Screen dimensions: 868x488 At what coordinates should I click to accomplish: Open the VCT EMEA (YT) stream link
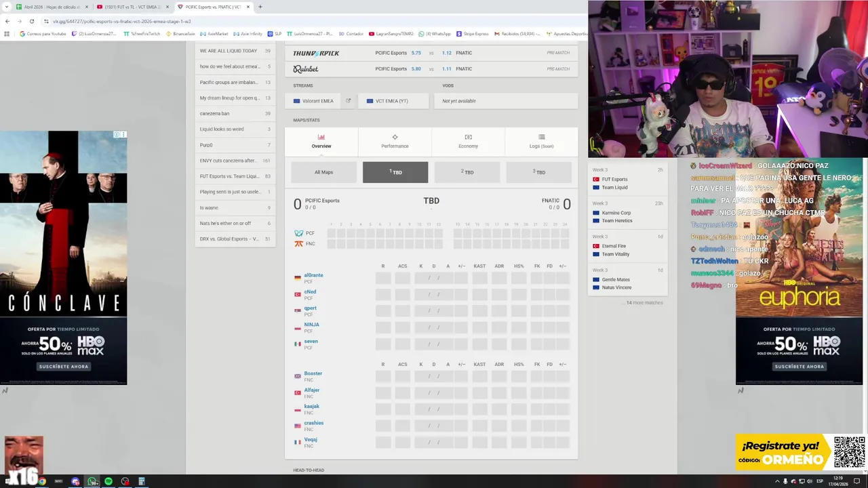(393, 101)
